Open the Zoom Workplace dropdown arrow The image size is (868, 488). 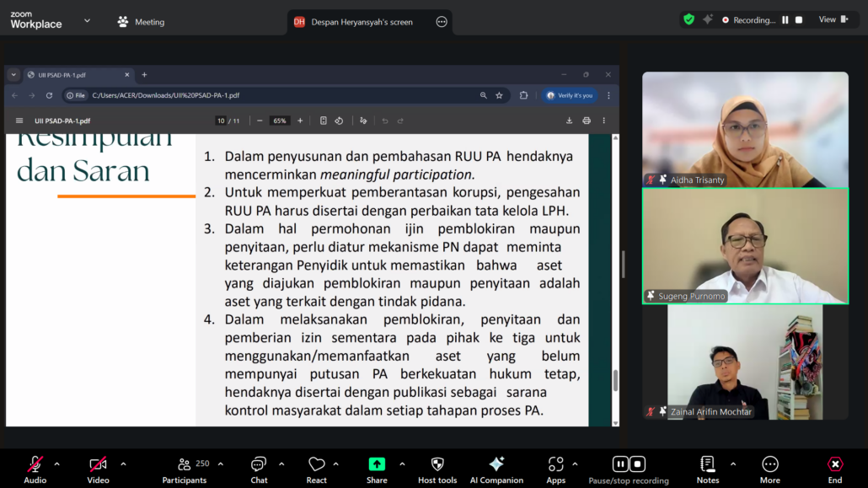(87, 21)
